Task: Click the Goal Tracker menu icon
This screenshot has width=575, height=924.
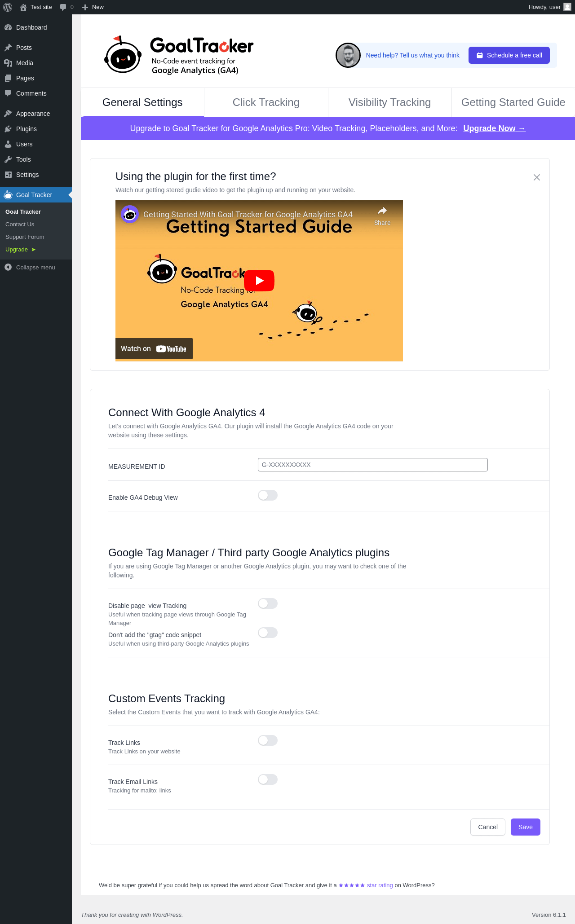Action: [x=8, y=195]
